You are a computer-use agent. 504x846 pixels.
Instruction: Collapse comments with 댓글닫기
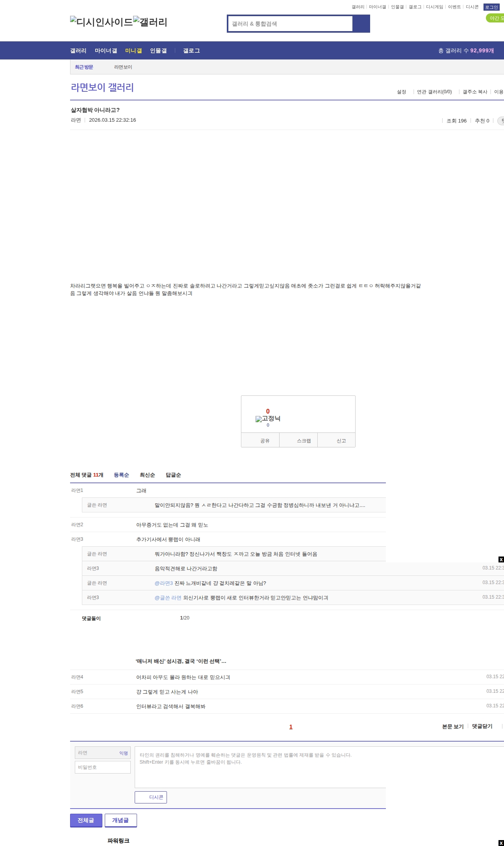point(482,726)
